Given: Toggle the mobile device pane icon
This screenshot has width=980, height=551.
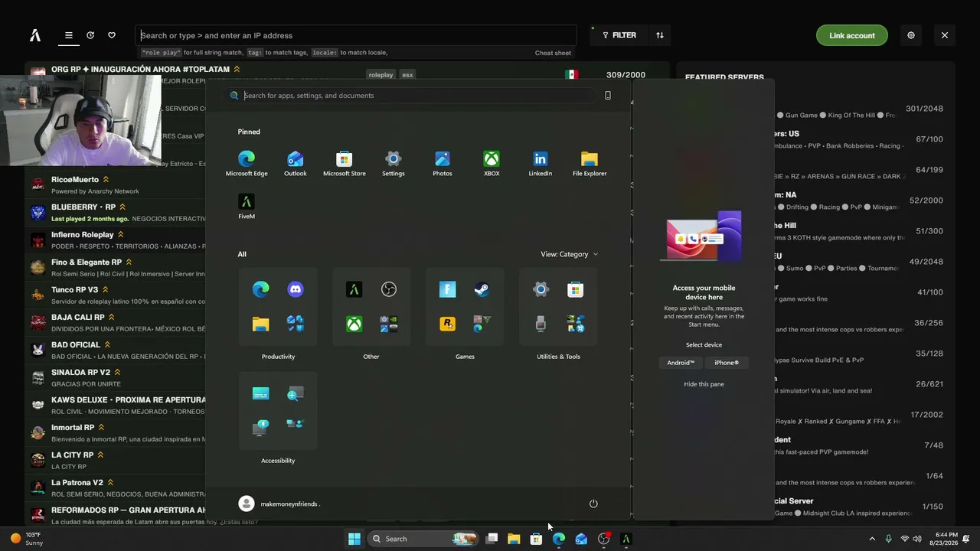Looking at the screenshot, I should (x=608, y=96).
